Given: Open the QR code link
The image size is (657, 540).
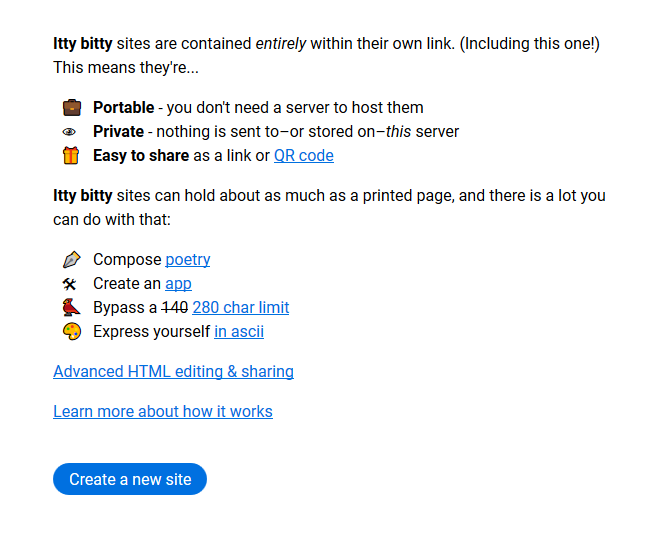Looking at the screenshot, I should 304,156.
